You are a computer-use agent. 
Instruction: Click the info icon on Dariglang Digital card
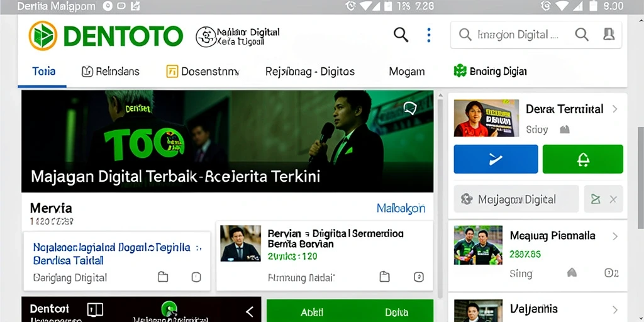pyautogui.click(x=196, y=277)
